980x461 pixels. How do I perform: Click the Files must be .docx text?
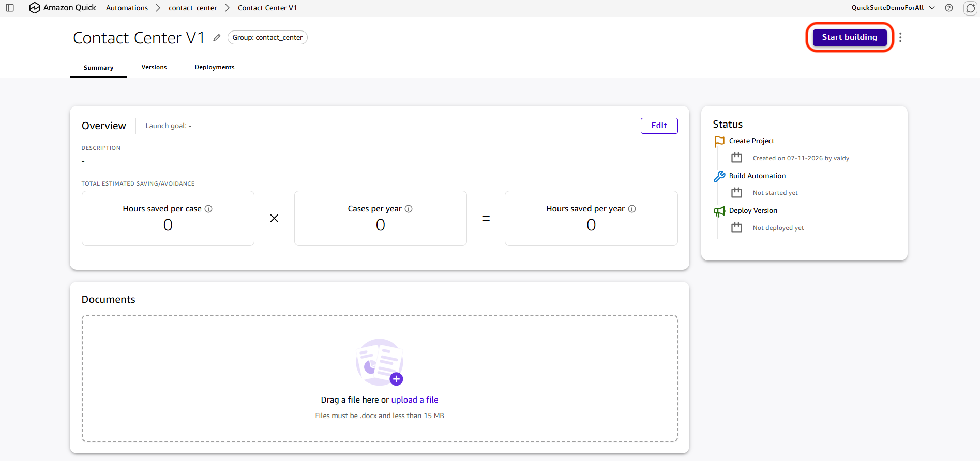pyautogui.click(x=380, y=416)
